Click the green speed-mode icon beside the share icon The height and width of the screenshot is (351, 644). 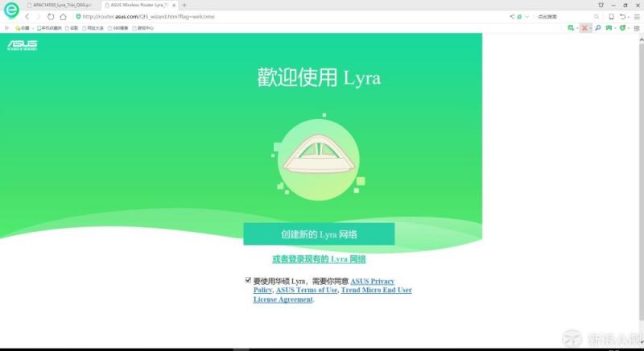[519, 17]
